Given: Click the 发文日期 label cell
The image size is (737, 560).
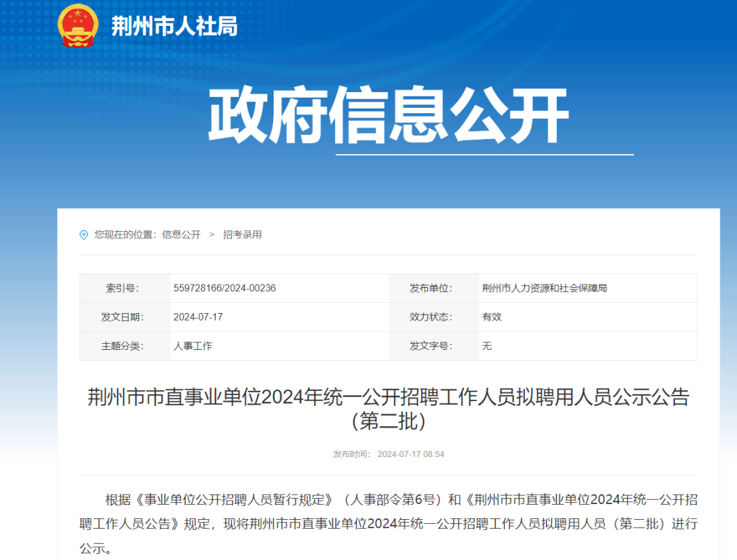Looking at the screenshot, I should coord(125,317).
